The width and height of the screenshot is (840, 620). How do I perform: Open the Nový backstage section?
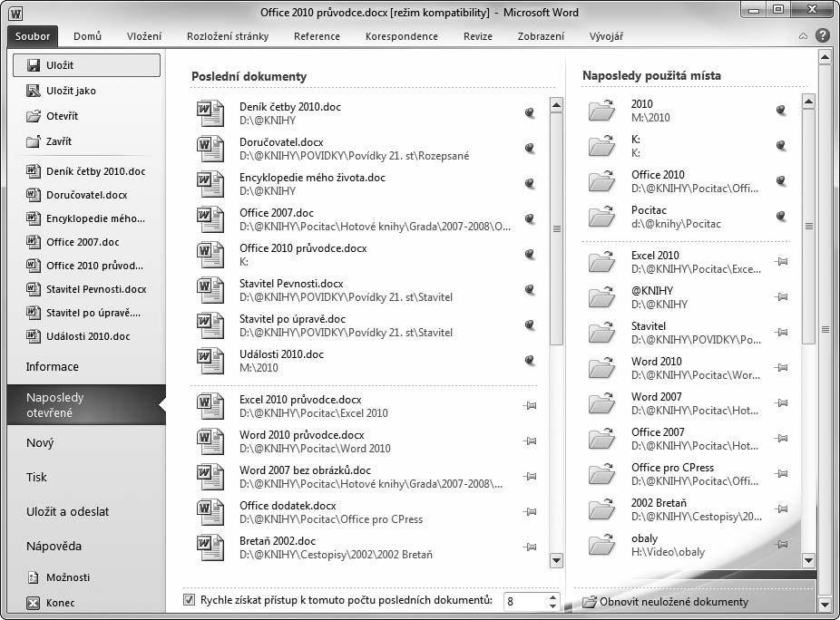(86, 442)
